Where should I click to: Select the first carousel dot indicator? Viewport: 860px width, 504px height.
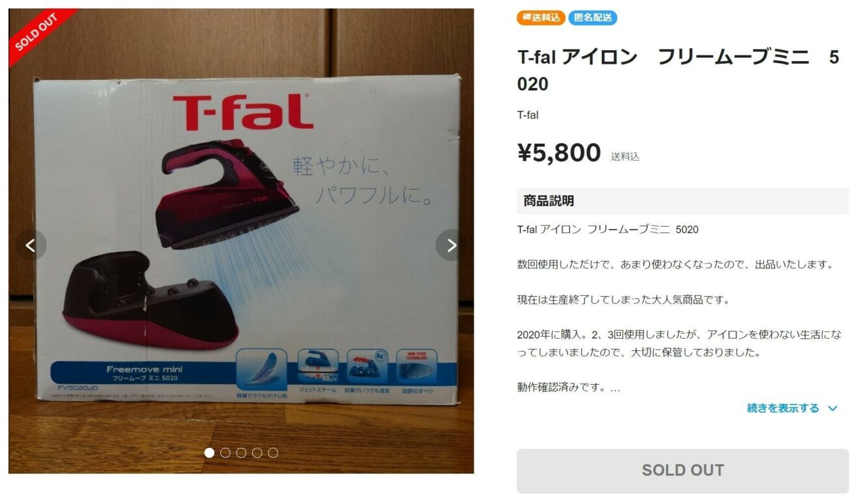(x=209, y=453)
